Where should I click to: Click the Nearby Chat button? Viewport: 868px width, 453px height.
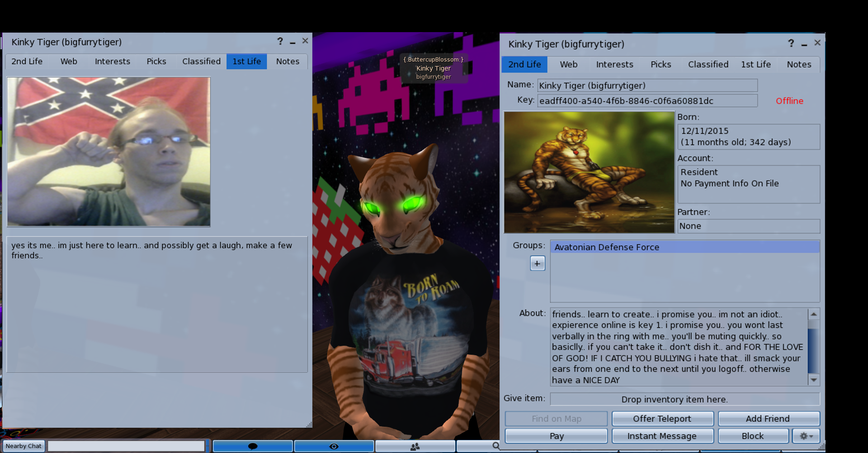coord(24,446)
